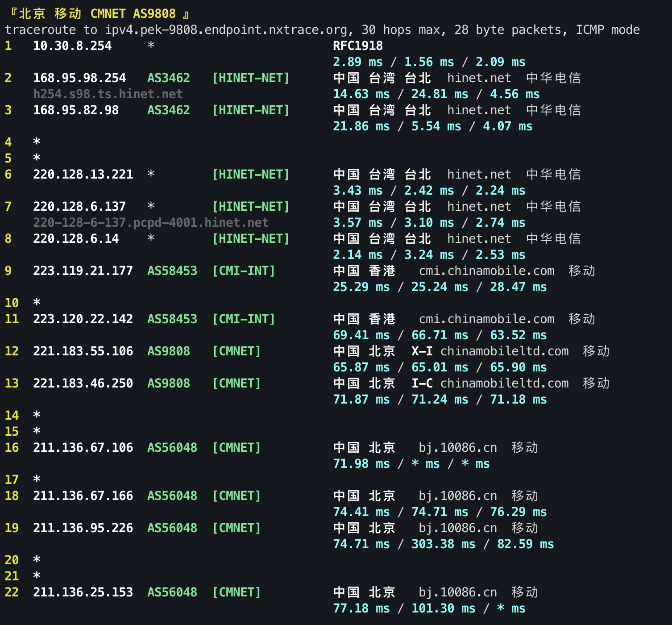Click IP 168.95.98.254 on hop 2
672x625 pixels.
79,78
